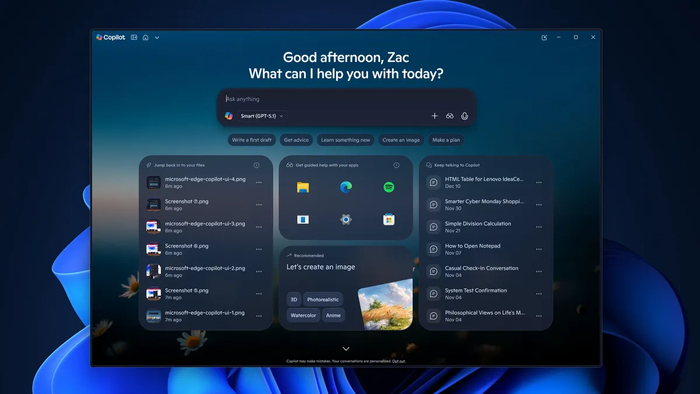Open more options for microsoft-edge-copilot-ui-1.png
This screenshot has width=700, height=394.
(259, 316)
